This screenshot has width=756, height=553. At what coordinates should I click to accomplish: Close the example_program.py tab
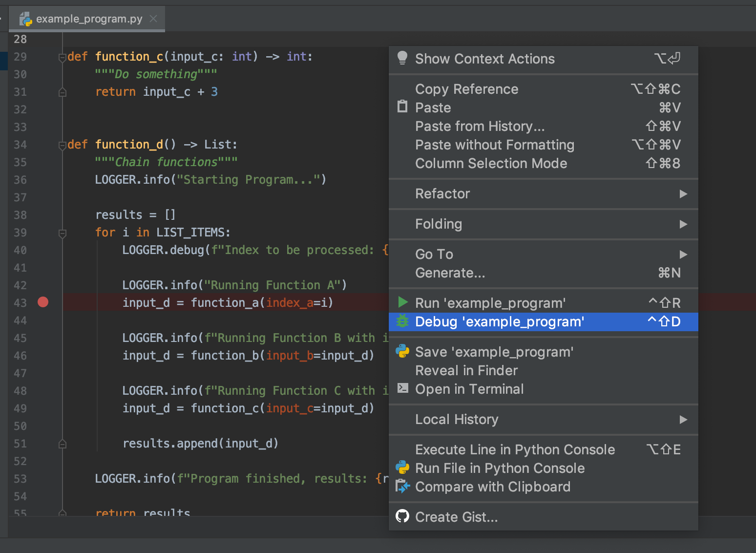tap(153, 19)
